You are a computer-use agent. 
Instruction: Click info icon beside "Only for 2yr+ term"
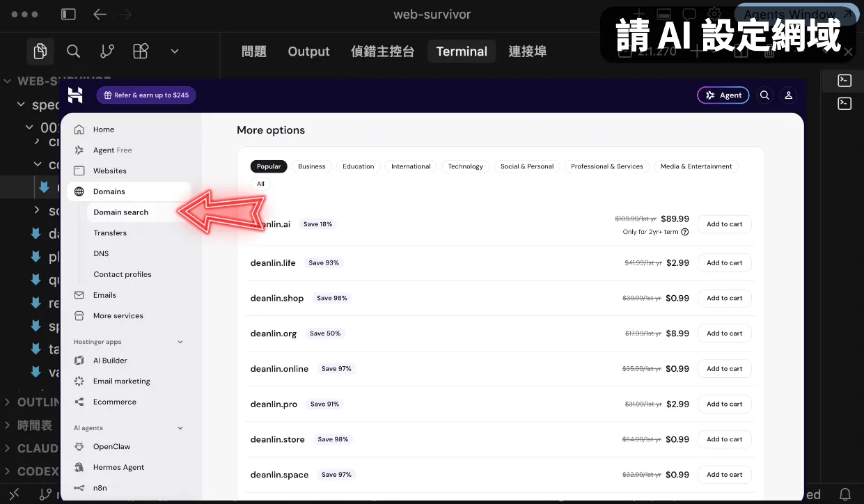pos(685,232)
